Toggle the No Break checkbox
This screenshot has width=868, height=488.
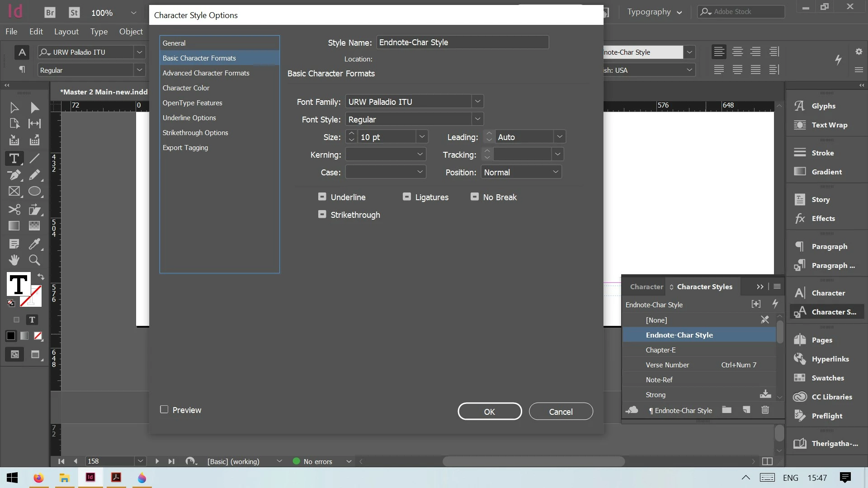pos(474,197)
